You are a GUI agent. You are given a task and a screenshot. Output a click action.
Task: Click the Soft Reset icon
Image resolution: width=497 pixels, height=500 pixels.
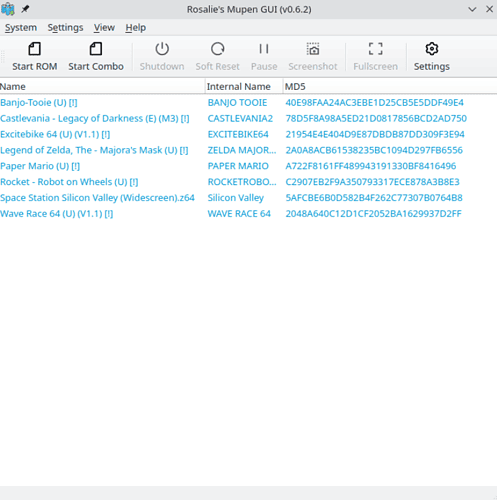pos(218,49)
